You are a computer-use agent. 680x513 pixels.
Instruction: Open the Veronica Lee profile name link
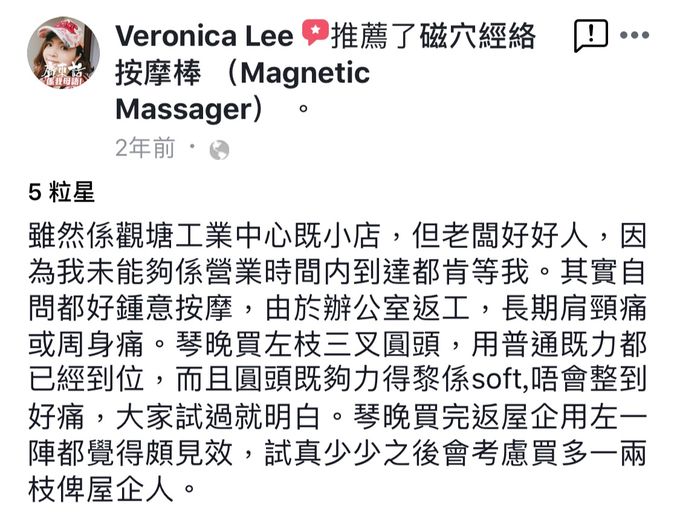coord(205,36)
